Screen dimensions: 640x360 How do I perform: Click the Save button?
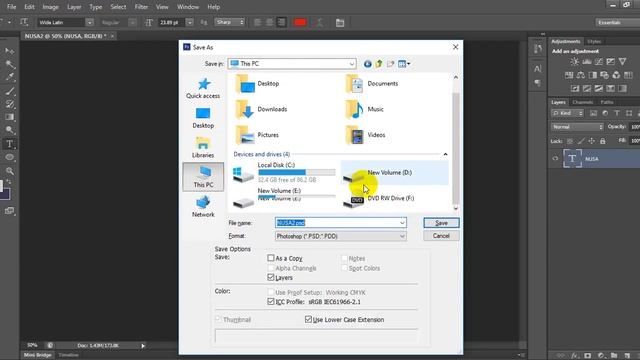[441, 223]
